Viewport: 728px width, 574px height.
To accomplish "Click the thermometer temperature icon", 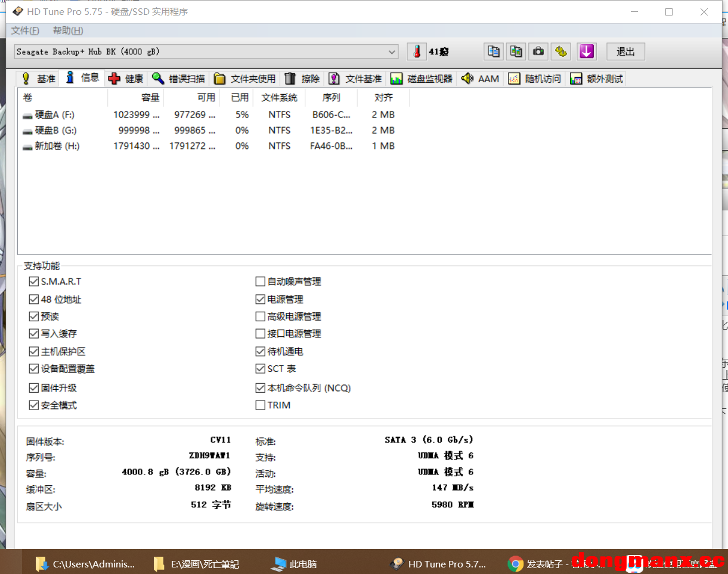I will click(x=417, y=52).
